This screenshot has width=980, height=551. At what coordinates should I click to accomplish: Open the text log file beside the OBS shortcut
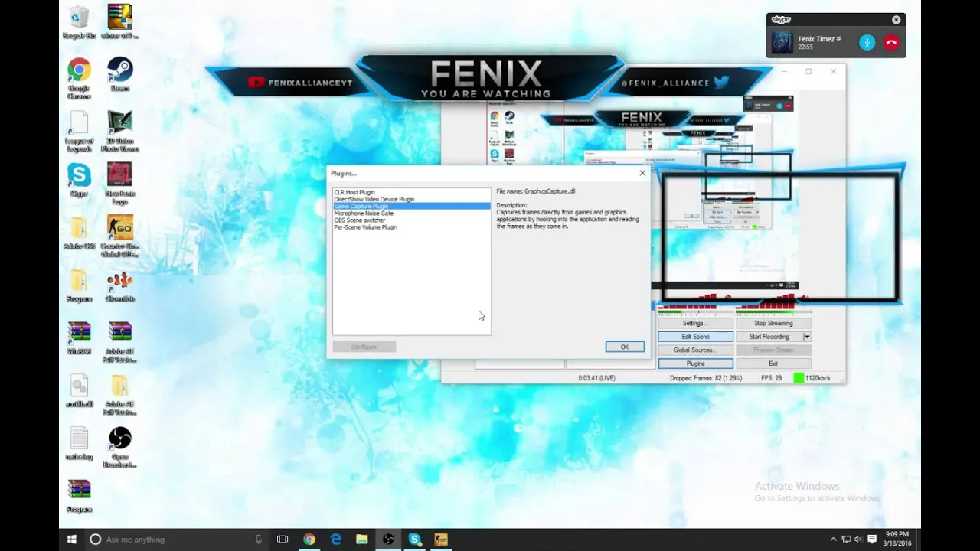point(79,443)
